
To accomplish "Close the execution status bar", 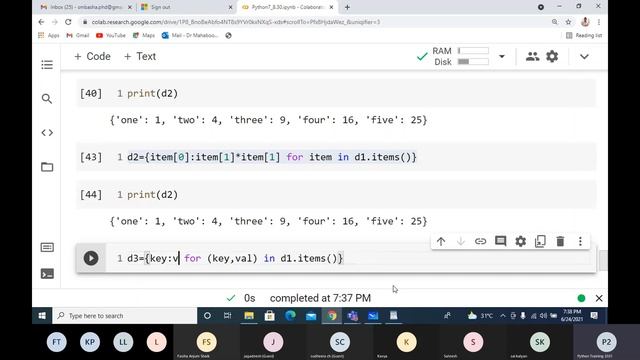I will [x=599, y=298].
